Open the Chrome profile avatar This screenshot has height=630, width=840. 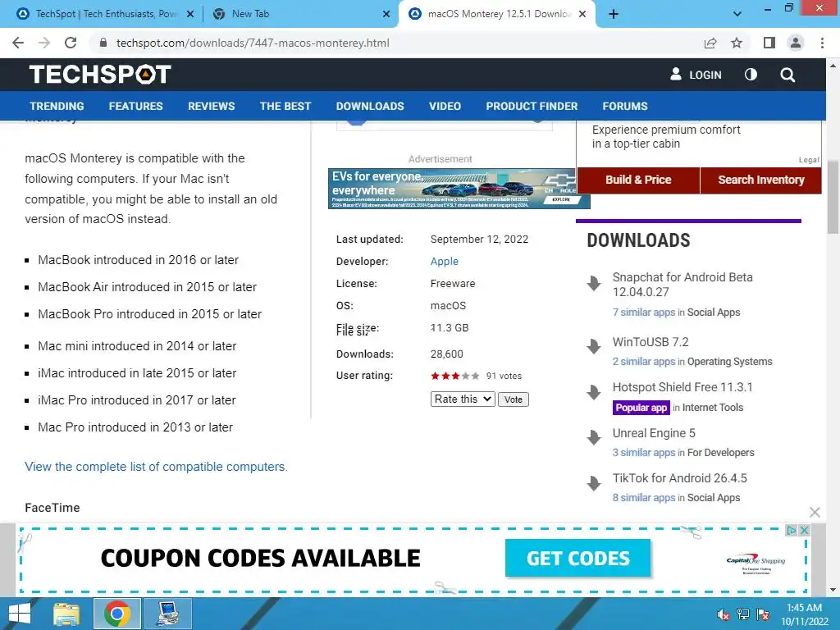point(796,43)
